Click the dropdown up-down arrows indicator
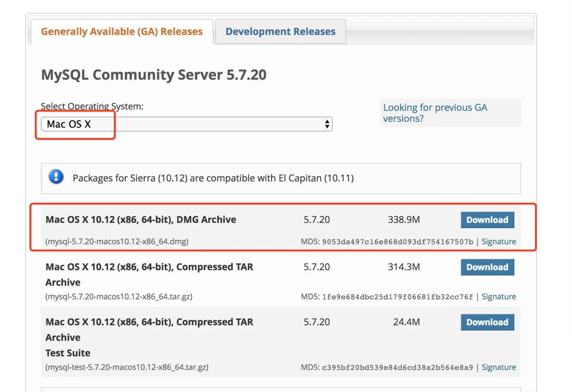 click(327, 124)
